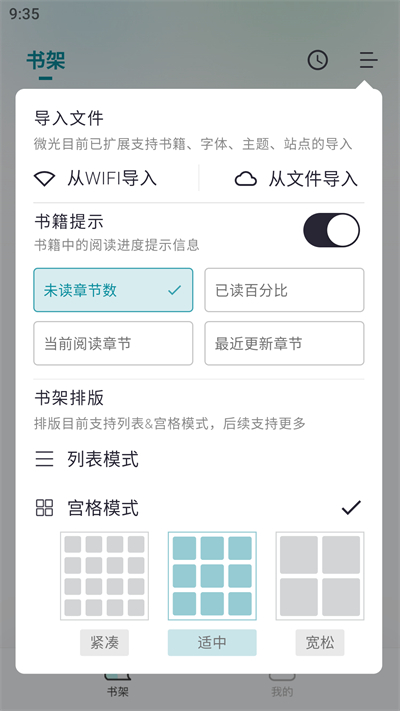Tap the list mode three-line icon
Screen dimensions: 400x711
pyautogui.click(x=44, y=459)
